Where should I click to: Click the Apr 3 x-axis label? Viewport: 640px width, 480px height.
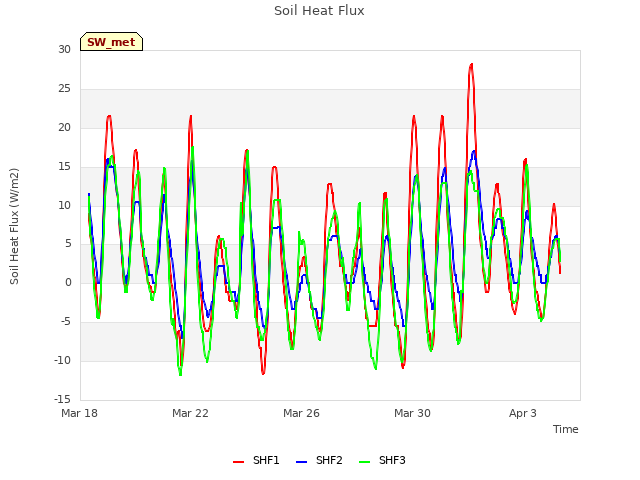523,413
